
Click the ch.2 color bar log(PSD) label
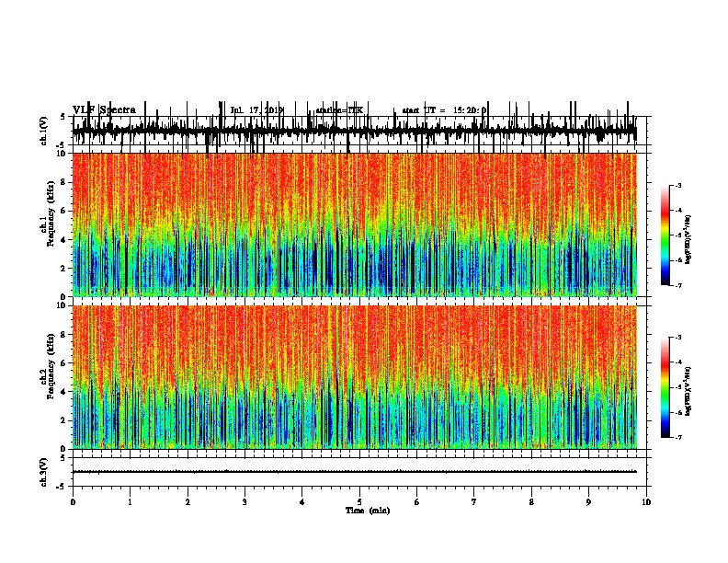688,392
